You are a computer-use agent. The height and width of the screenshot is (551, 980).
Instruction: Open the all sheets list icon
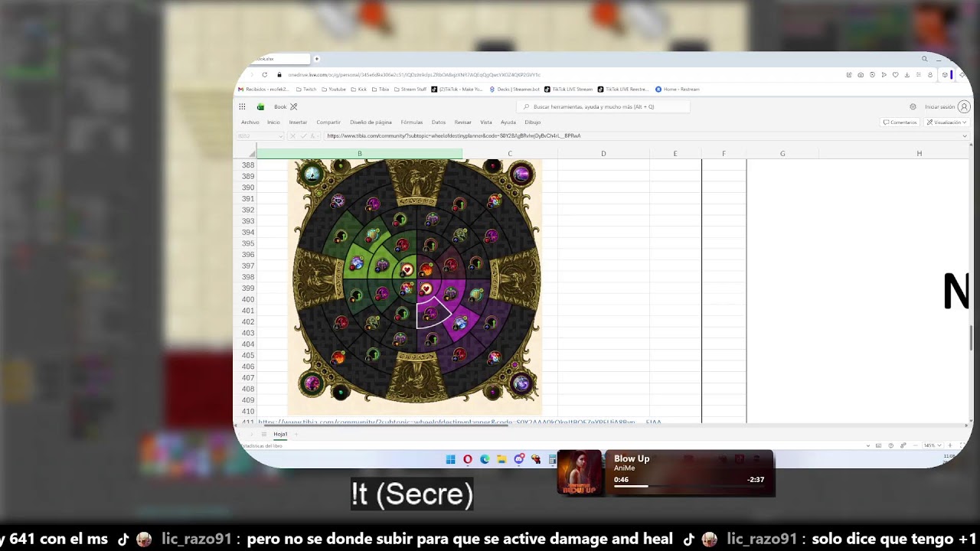(x=264, y=434)
